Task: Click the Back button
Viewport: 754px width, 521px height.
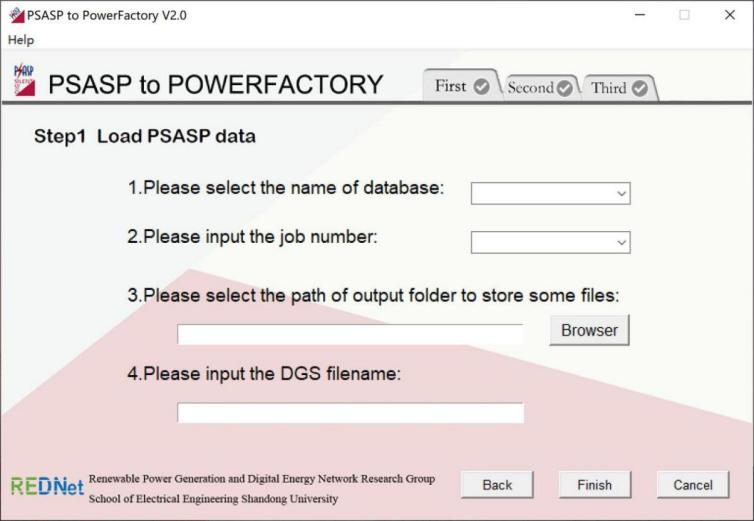Action: 497,484
